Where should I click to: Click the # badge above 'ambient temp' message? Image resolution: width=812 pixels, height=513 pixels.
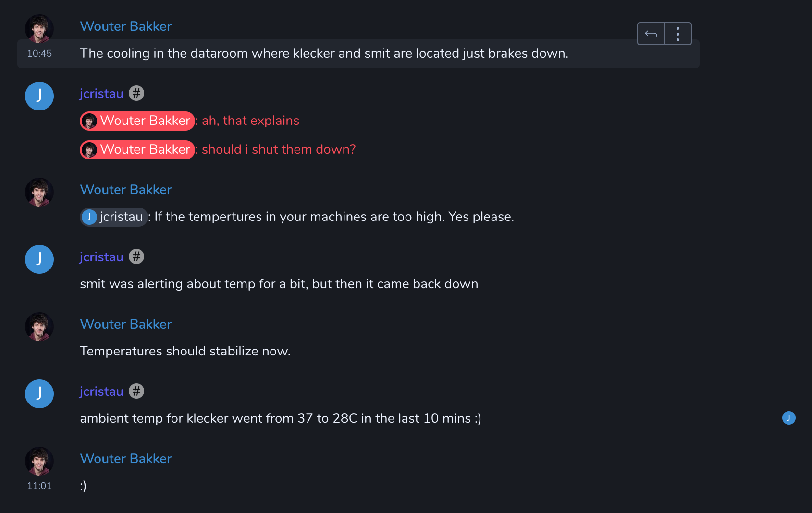coord(136,391)
